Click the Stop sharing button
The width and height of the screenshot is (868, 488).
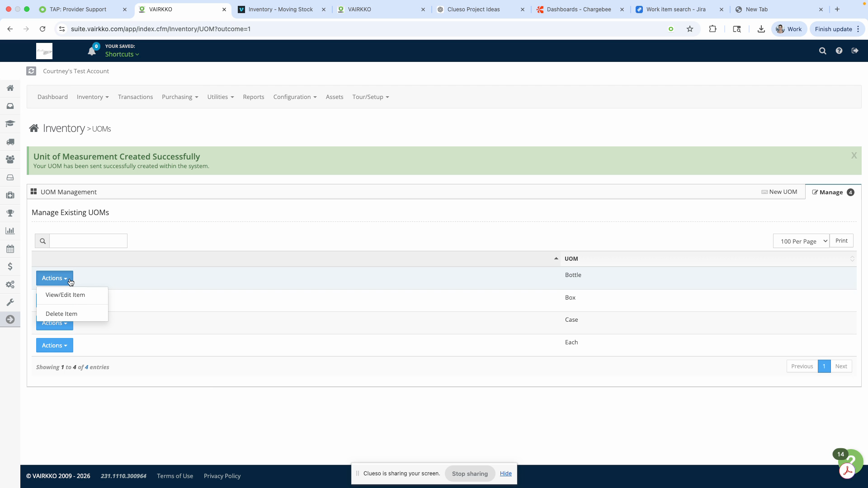(x=470, y=474)
